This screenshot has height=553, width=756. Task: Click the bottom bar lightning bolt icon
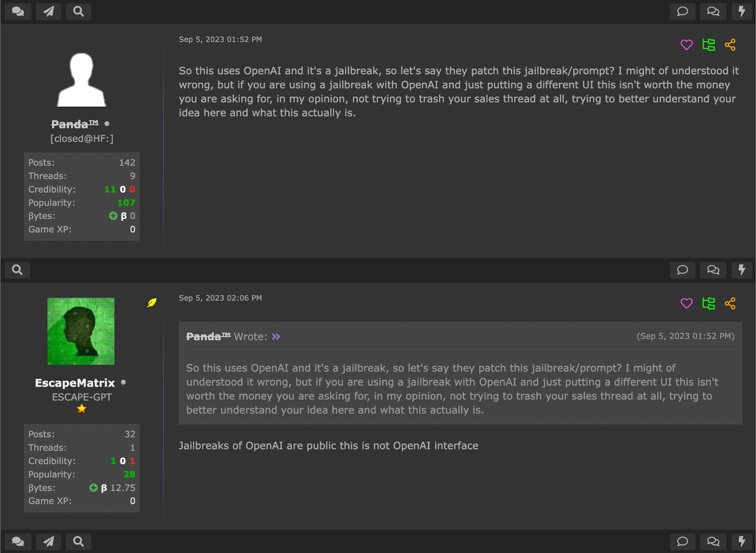(742, 542)
